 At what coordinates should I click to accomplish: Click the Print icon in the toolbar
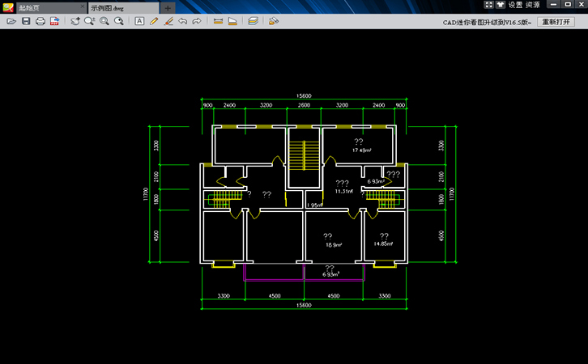(40, 21)
